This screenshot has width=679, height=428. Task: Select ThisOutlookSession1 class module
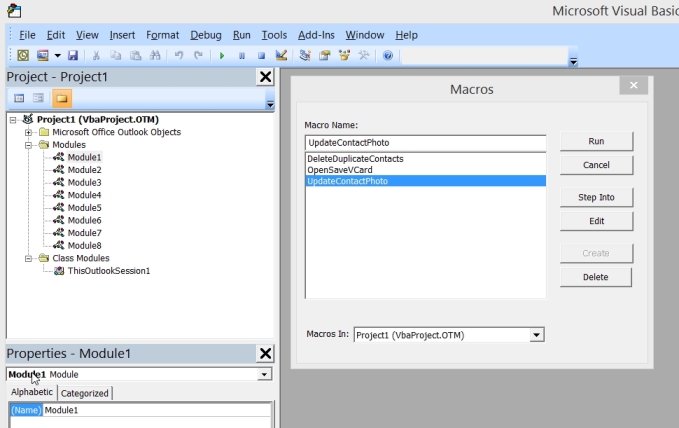tap(108, 271)
